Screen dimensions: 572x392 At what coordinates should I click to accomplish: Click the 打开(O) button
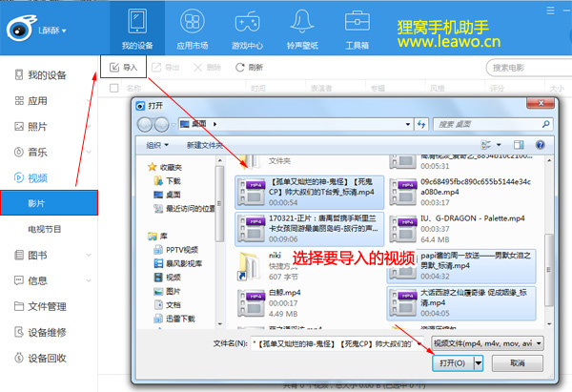tap(452, 363)
